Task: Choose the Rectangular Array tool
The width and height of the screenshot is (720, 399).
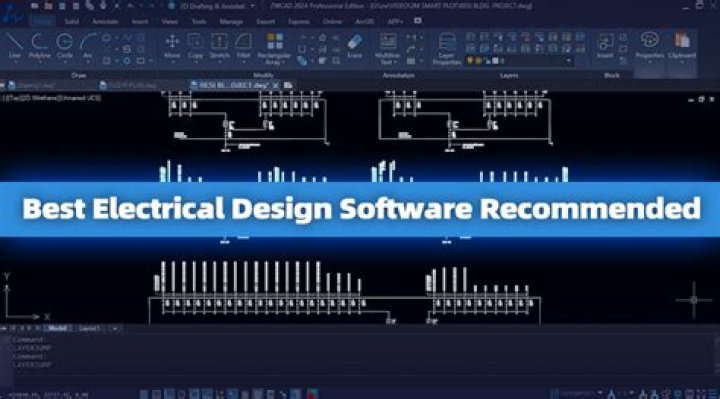Action: point(274,48)
